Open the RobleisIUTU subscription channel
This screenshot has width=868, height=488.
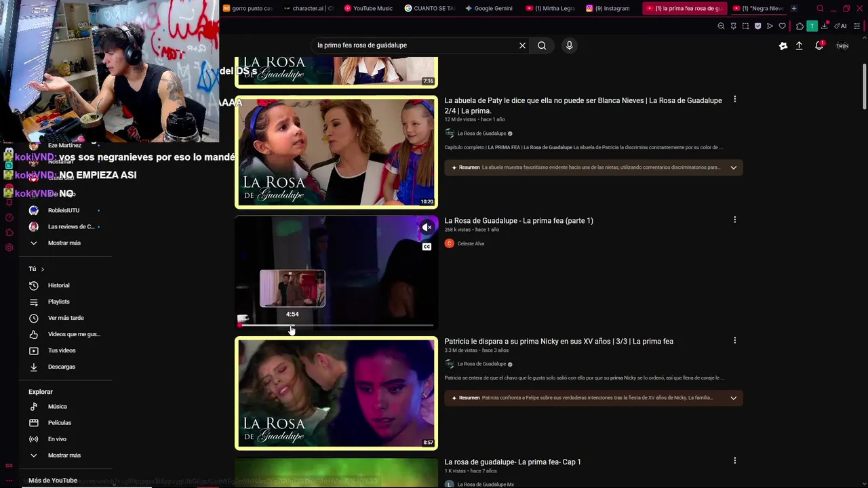click(x=64, y=210)
